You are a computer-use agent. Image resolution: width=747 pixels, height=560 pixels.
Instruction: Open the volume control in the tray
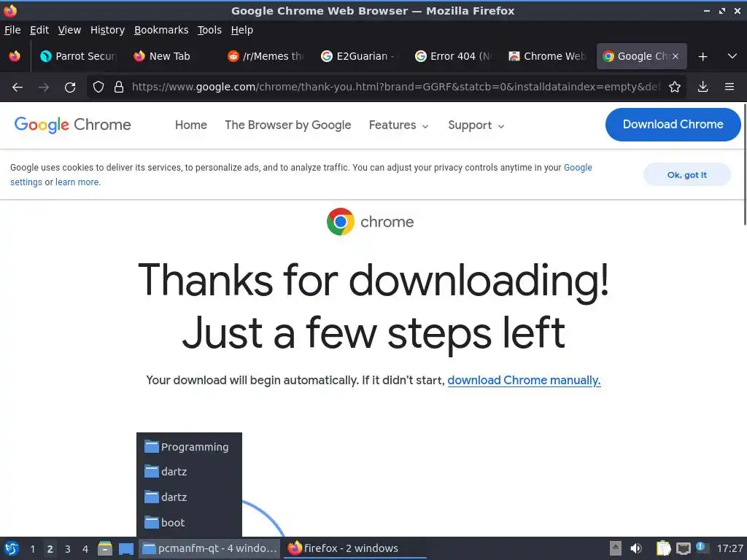tap(636, 548)
